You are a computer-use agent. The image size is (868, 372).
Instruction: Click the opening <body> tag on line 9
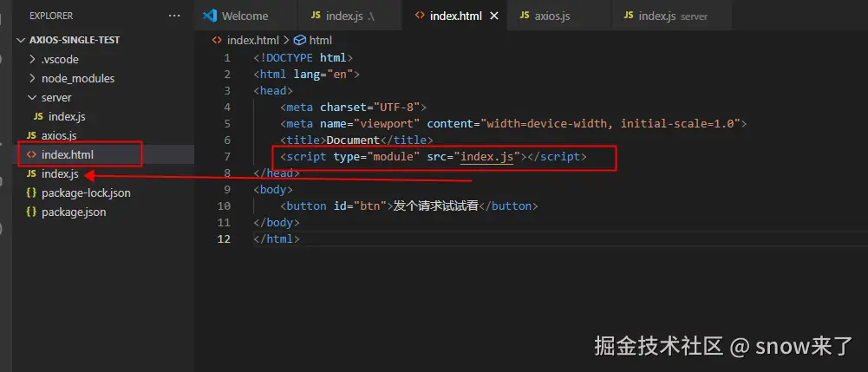pyautogui.click(x=273, y=189)
